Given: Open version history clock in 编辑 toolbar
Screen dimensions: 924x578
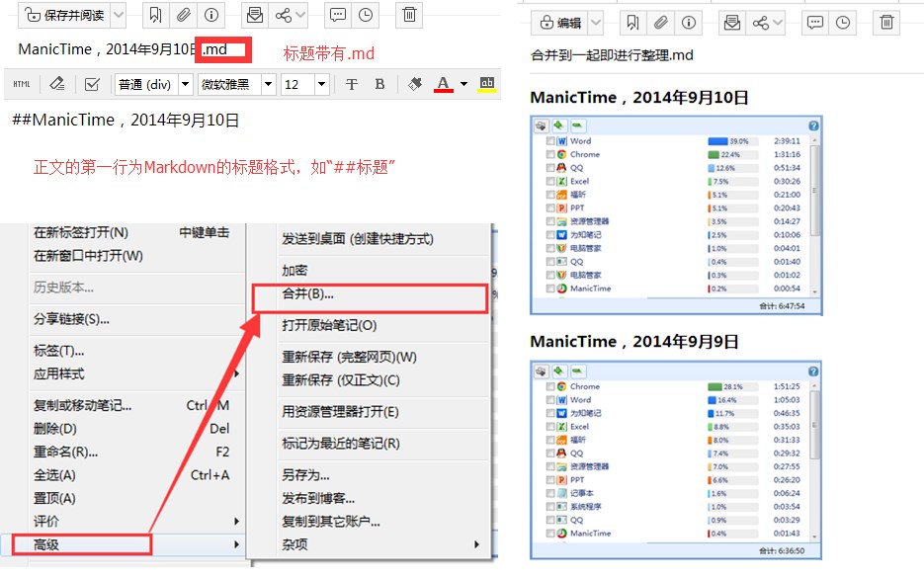Looking at the screenshot, I should [x=843, y=23].
